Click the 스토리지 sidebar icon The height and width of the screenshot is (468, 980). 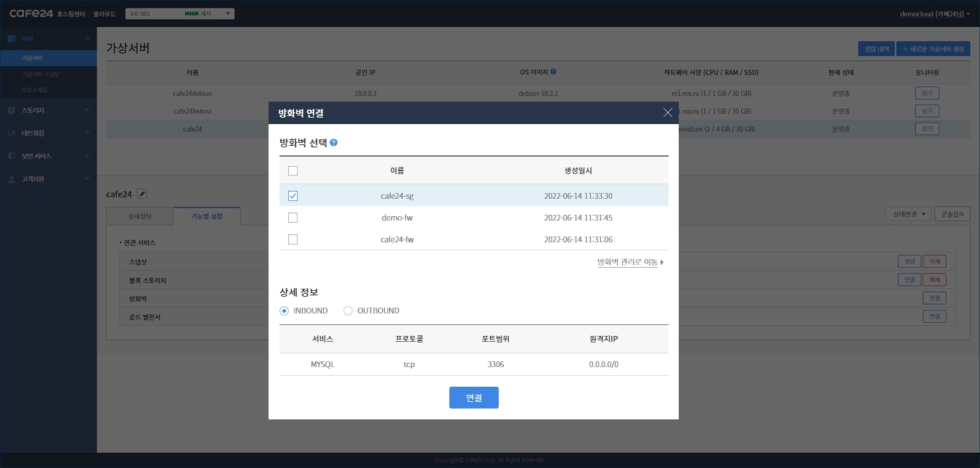pyautogui.click(x=12, y=110)
